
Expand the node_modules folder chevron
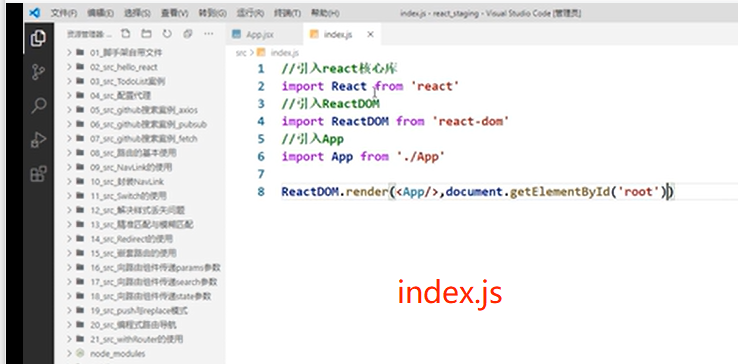click(69, 353)
